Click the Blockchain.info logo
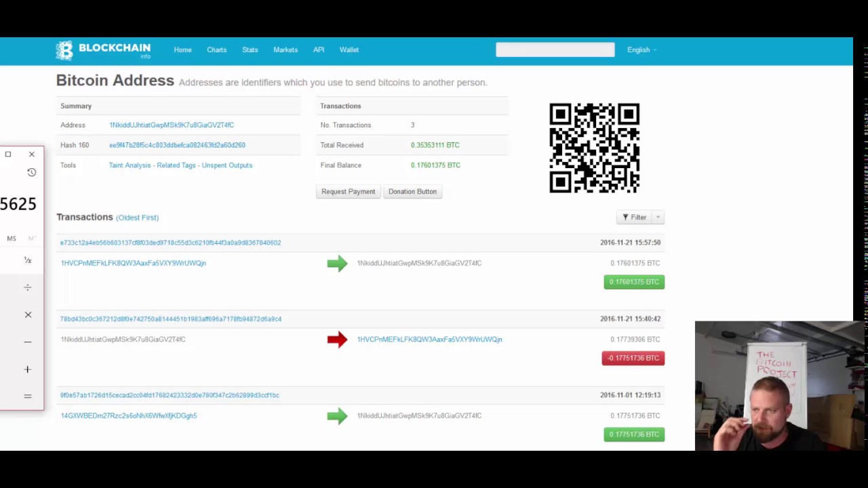Viewport: 868px width, 488px height. (103, 50)
